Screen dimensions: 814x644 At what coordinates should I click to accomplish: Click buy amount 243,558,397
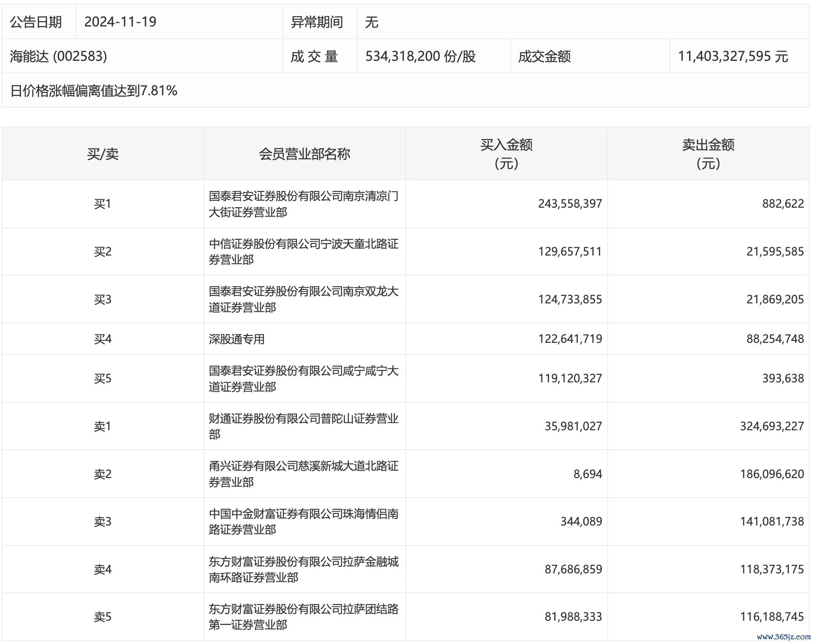[x=570, y=204]
